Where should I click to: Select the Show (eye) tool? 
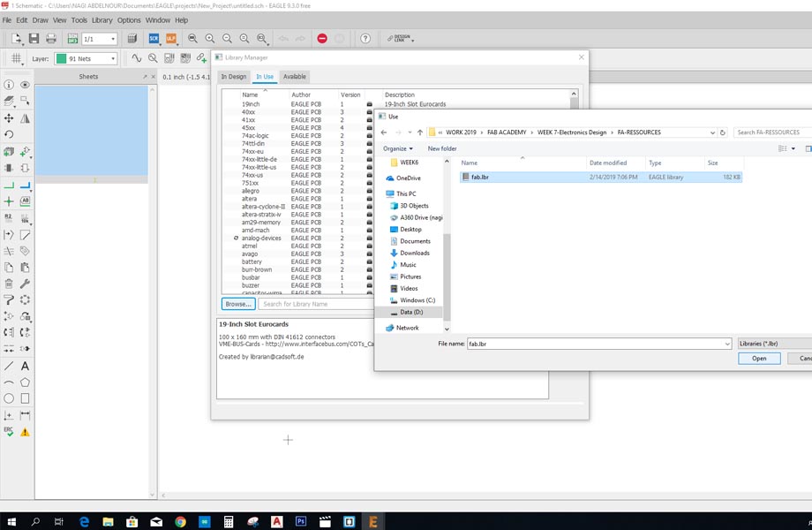coord(25,85)
